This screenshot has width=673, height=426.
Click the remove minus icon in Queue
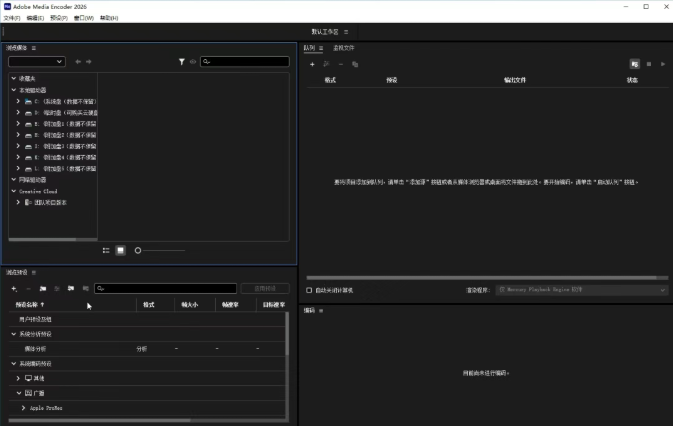pyautogui.click(x=341, y=64)
